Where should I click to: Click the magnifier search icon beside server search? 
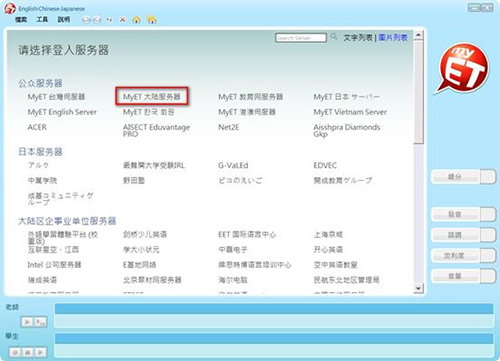(334, 37)
